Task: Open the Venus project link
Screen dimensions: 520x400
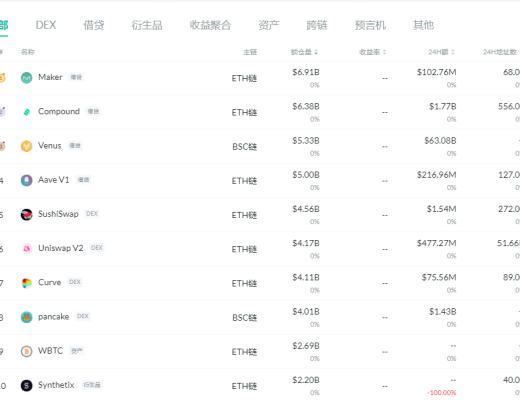Action: [x=50, y=145]
